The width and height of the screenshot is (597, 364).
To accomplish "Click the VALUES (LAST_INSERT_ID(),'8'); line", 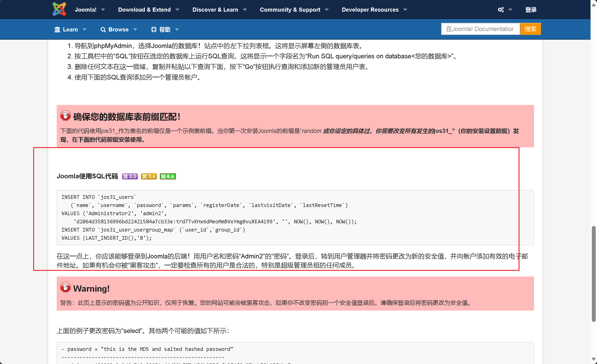I will point(107,238).
